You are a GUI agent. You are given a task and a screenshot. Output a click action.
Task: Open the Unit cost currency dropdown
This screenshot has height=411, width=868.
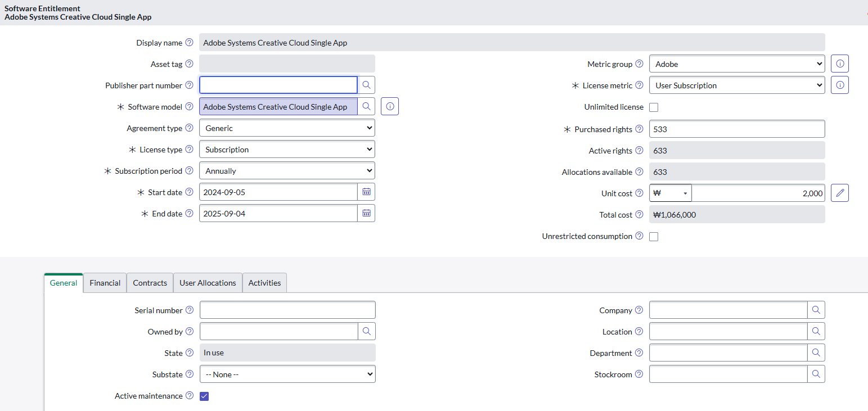click(671, 193)
